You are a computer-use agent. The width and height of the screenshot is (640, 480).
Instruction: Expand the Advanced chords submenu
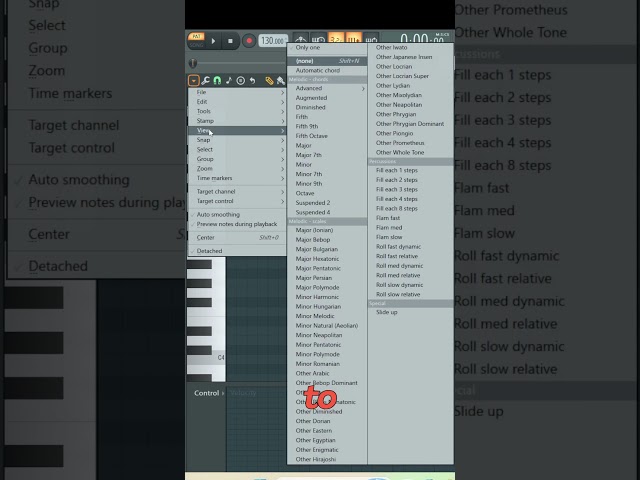pyautogui.click(x=327, y=88)
